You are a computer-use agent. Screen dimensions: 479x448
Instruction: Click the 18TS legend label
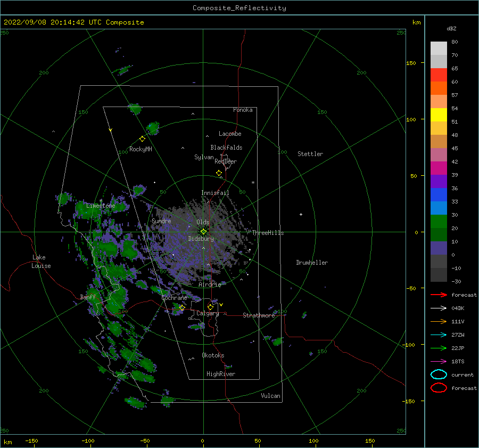click(x=458, y=362)
